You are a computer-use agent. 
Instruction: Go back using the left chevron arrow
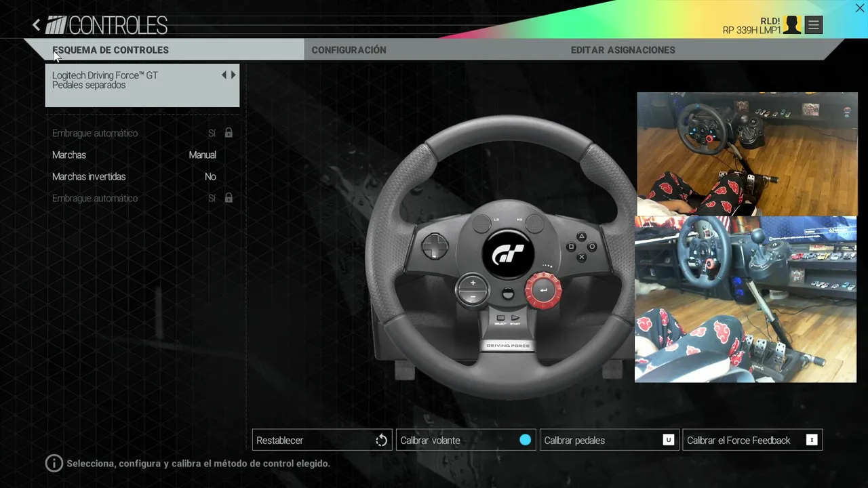tap(36, 26)
